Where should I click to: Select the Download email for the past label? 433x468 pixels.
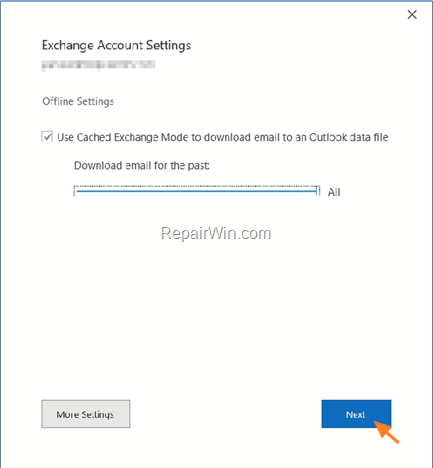pyautogui.click(x=142, y=166)
